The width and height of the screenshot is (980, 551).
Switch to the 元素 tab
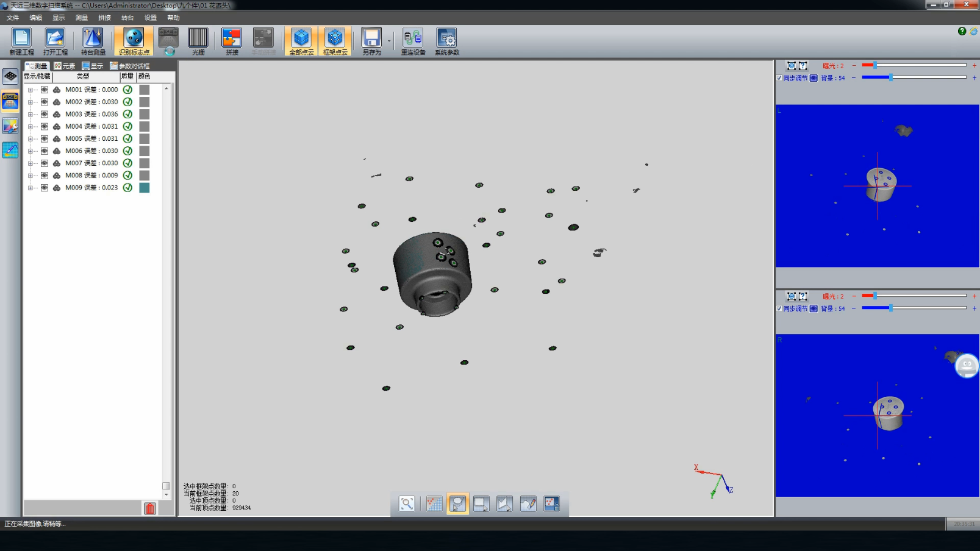pos(65,66)
